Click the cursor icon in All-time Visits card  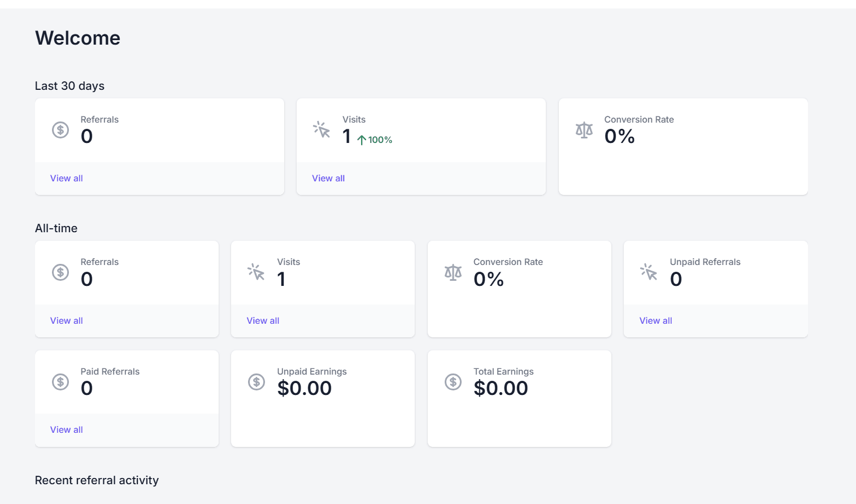tap(256, 272)
